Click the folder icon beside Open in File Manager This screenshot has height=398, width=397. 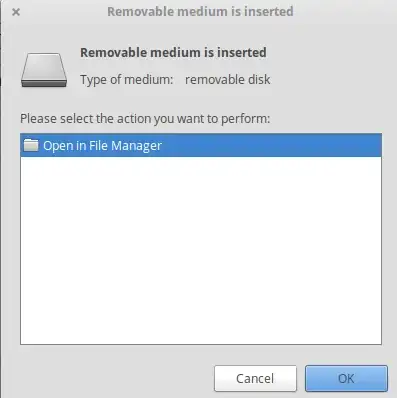click(x=31, y=145)
